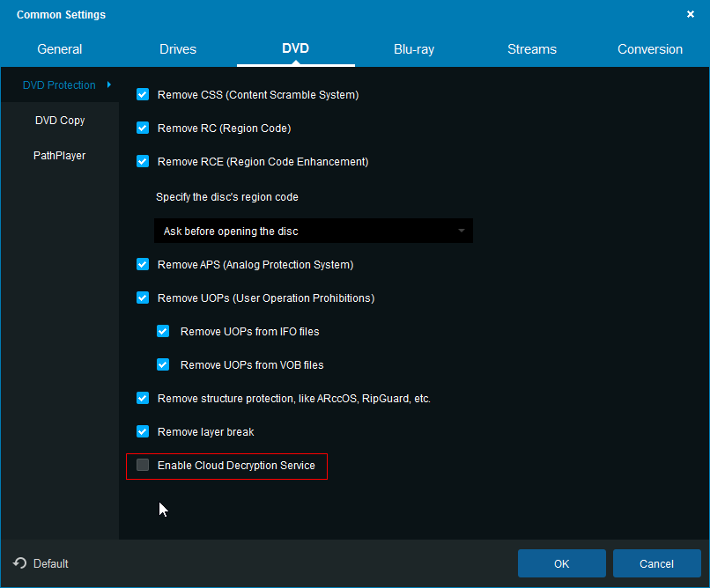710x588 pixels.
Task: Click the Default reset arrow icon
Action: pyautogui.click(x=19, y=563)
